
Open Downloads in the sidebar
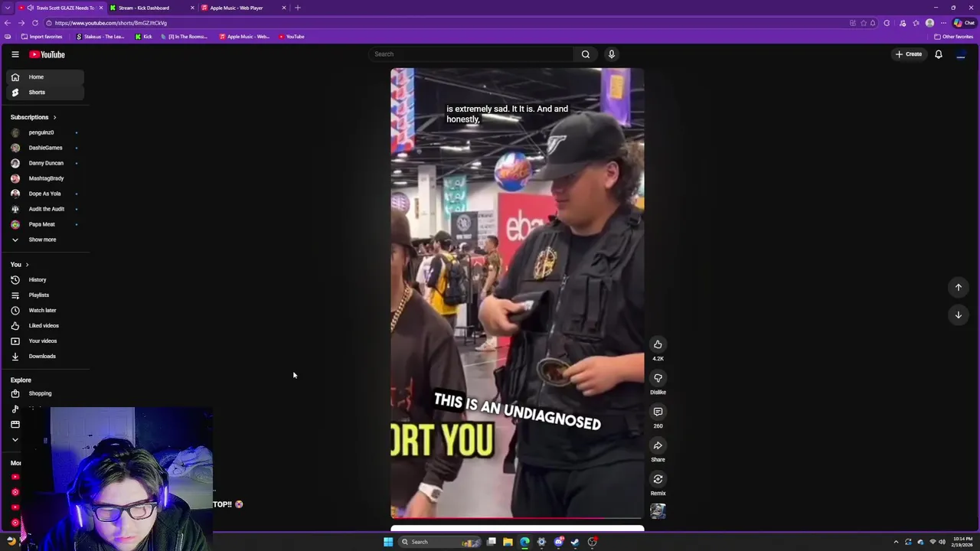pyautogui.click(x=45, y=357)
